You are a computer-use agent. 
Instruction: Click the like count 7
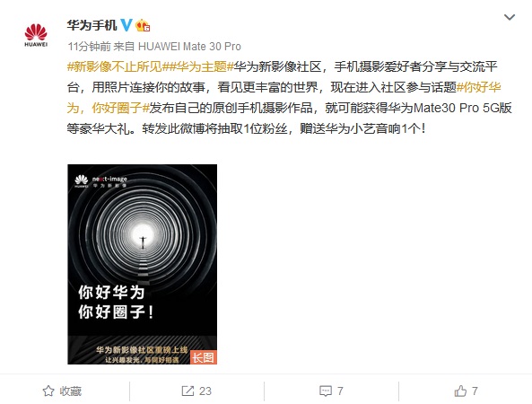pyautogui.click(x=475, y=391)
